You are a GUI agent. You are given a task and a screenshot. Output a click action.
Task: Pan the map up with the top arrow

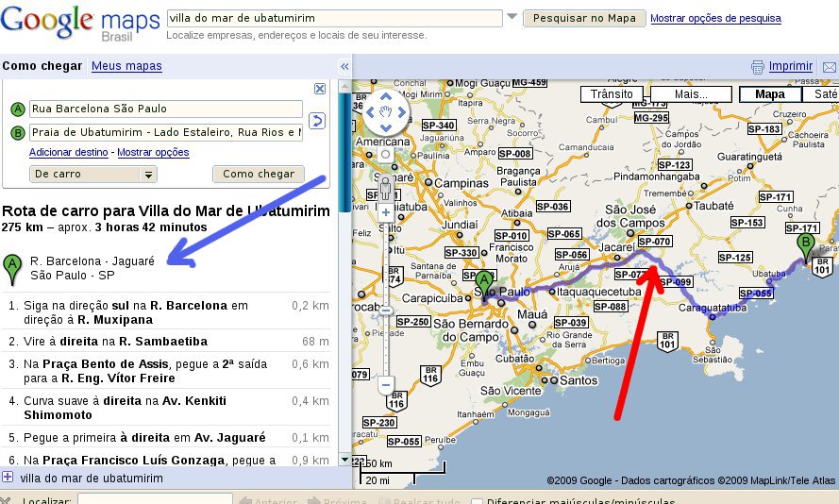point(385,97)
